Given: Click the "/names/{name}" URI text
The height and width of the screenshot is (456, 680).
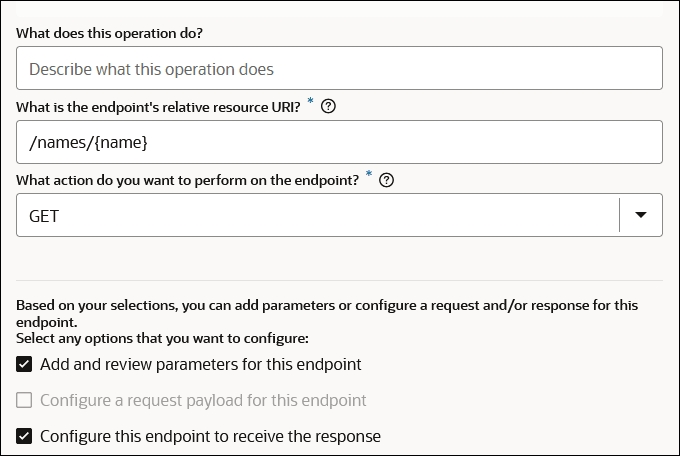Looking at the screenshot, I should coord(88,143).
